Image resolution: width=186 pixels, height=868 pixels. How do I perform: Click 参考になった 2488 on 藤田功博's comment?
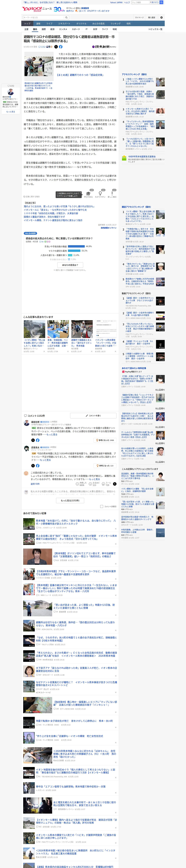[x=105, y=440]
